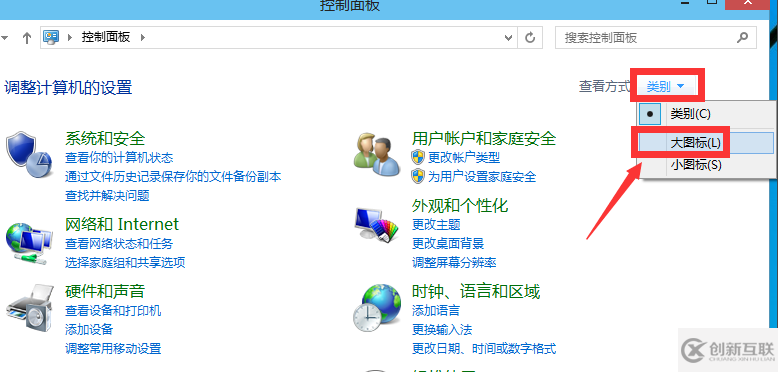Viewport: 778px width, 372px height.
Task: Open 查找并解决问题 link
Action: click(107, 195)
